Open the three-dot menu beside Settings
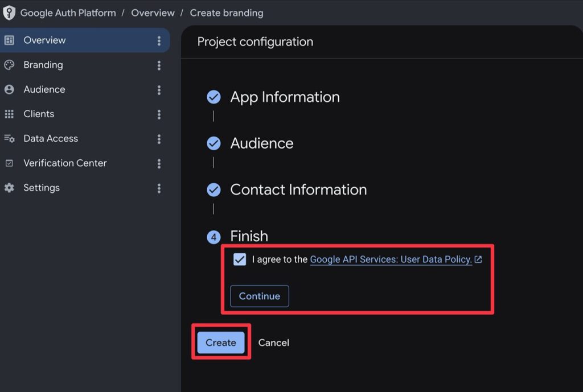This screenshot has height=392, width=583. (x=159, y=188)
